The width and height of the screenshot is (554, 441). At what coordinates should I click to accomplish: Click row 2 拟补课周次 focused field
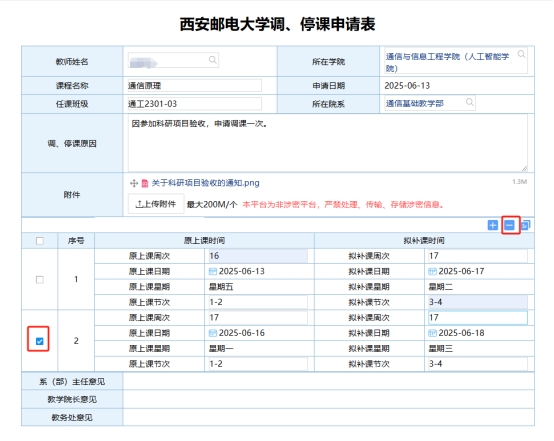[x=478, y=317]
